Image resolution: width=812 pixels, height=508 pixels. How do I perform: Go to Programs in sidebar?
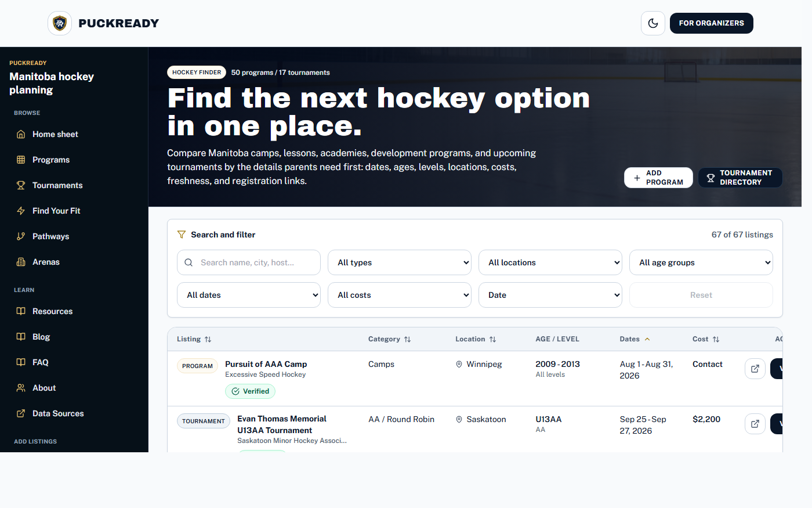coord(74,160)
